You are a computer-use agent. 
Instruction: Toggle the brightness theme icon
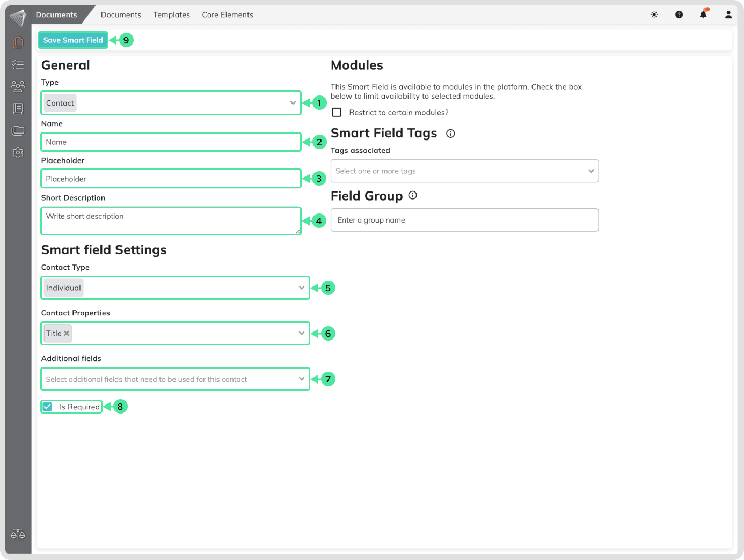click(x=654, y=14)
